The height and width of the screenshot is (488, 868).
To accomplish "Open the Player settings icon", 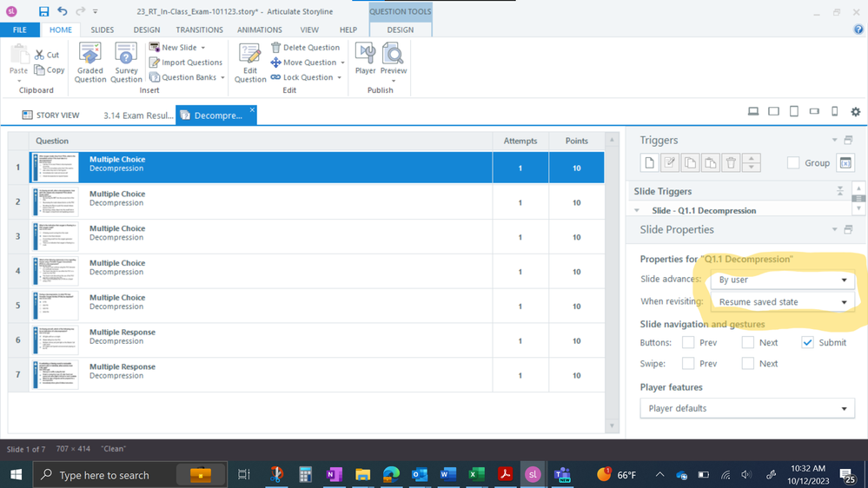I will pyautogui.click(x=366, y=59).
